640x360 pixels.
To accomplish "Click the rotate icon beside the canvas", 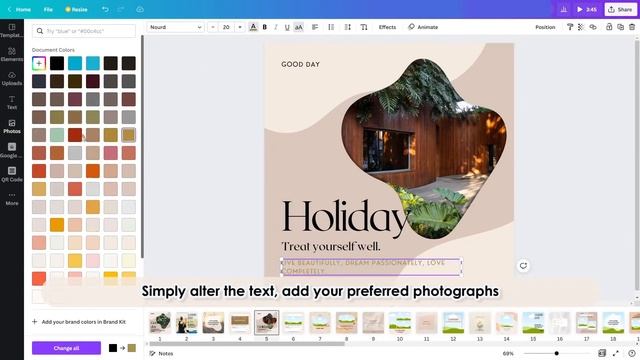I will click(x=523, y=266).
